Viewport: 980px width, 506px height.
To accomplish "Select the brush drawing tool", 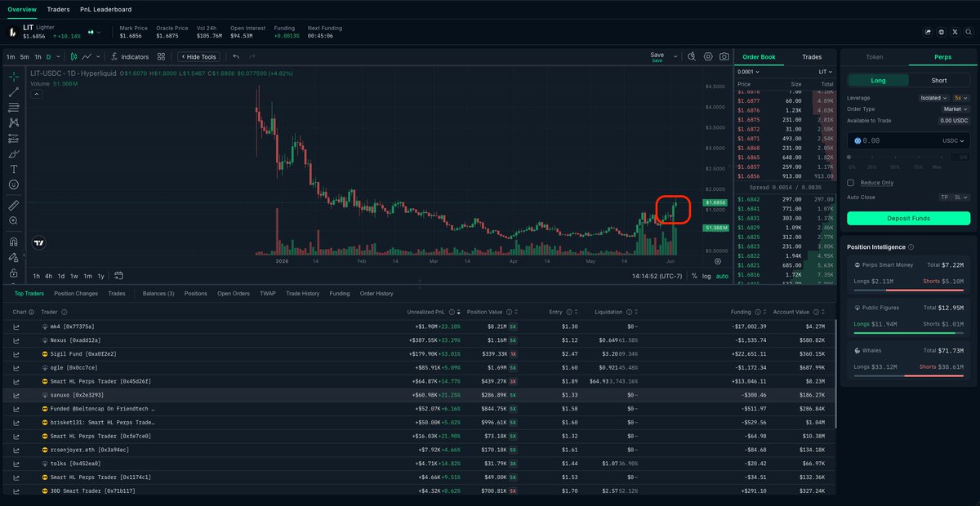I will click(x=14, y=153).
